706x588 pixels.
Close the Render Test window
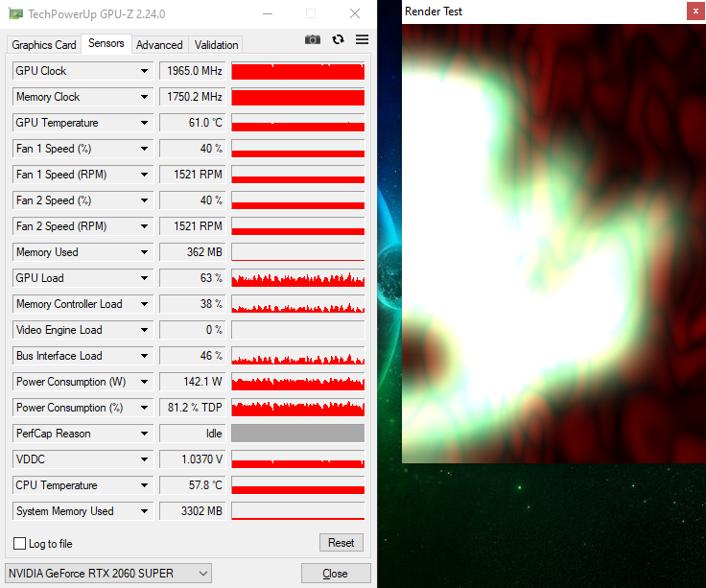(694, 12)
